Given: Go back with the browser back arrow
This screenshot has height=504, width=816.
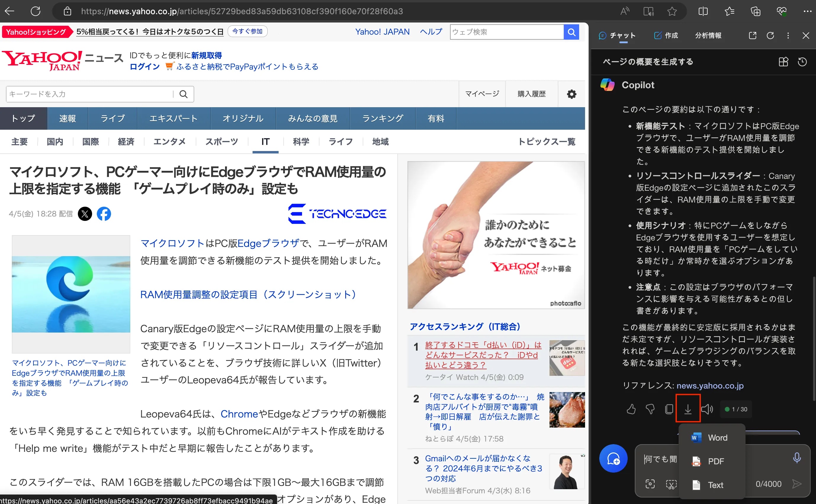Looking at the screenshot, I should [9, 11].
